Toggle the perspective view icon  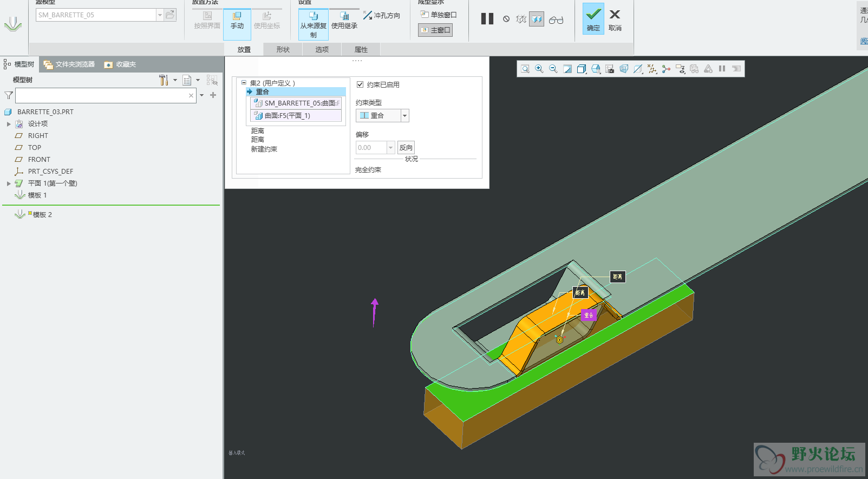pyautogui.click(x=624, y=69)
